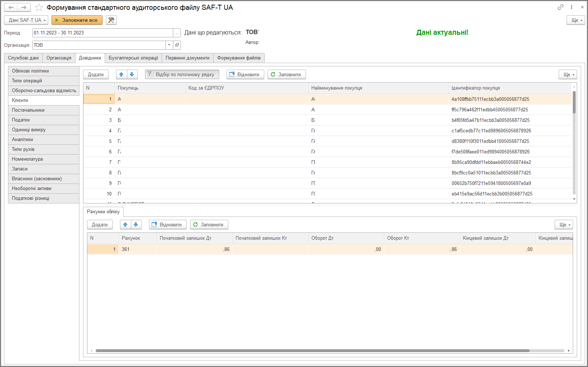
Task: Click Відновити above the clients table
Action: tap(245, 74)
